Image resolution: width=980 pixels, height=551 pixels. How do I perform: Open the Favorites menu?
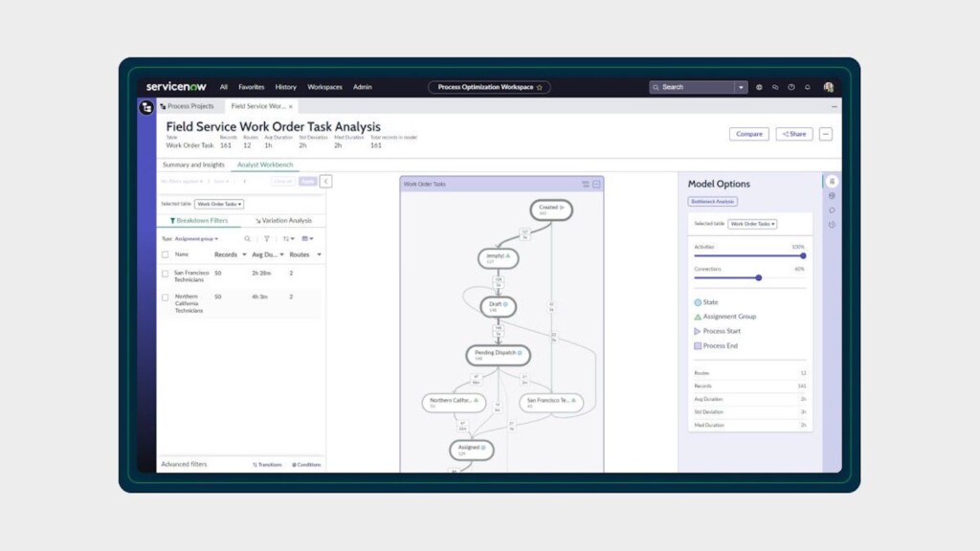click(252, 87)
